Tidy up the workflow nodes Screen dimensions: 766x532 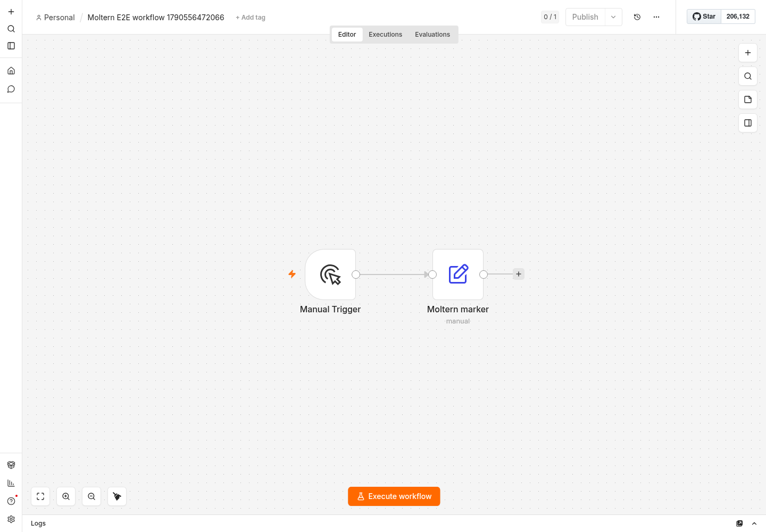coord(117,496)
